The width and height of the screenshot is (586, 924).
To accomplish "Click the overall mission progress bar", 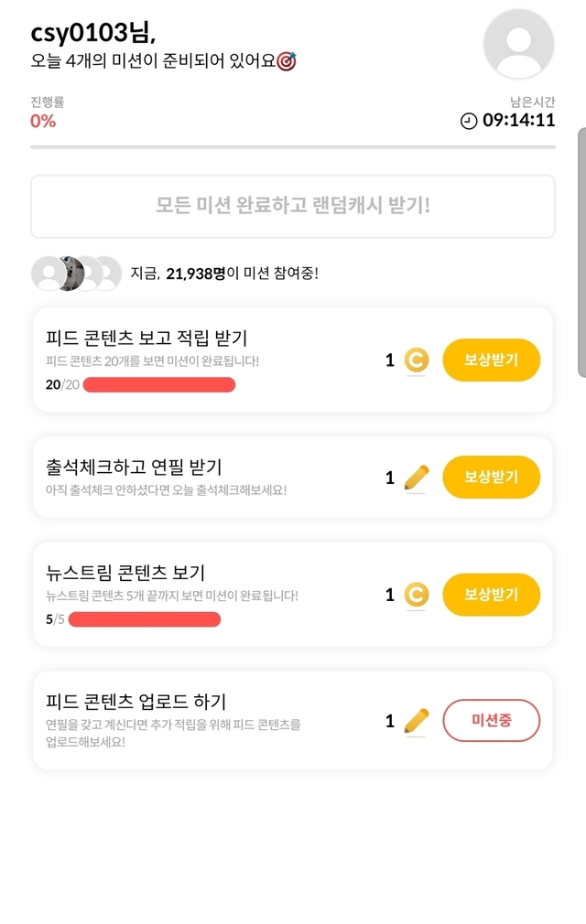I will click(x=293, y=146).
